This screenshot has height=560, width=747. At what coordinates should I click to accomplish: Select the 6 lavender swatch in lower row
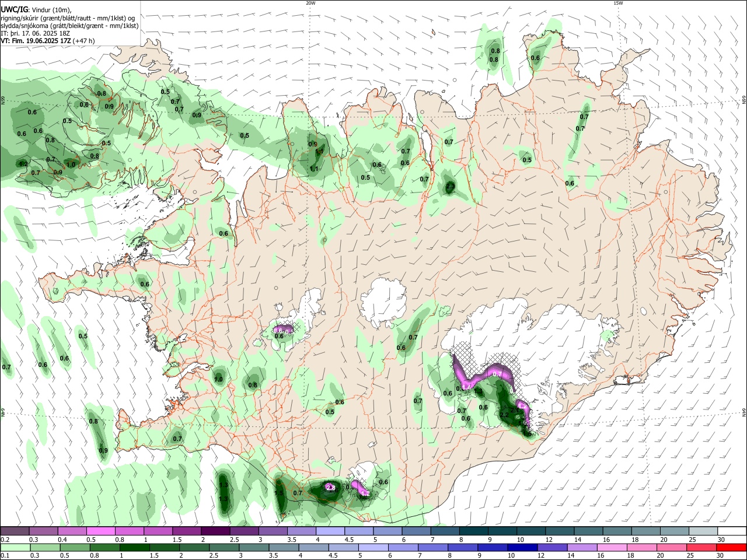[x=403, y=548]
